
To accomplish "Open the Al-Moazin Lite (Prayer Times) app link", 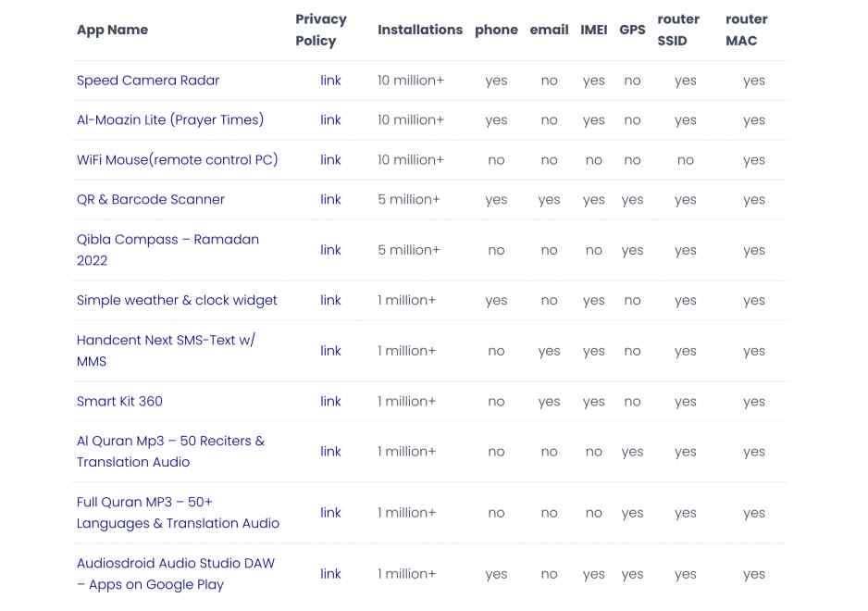I will pyautogui.click(x=170, y=120).
